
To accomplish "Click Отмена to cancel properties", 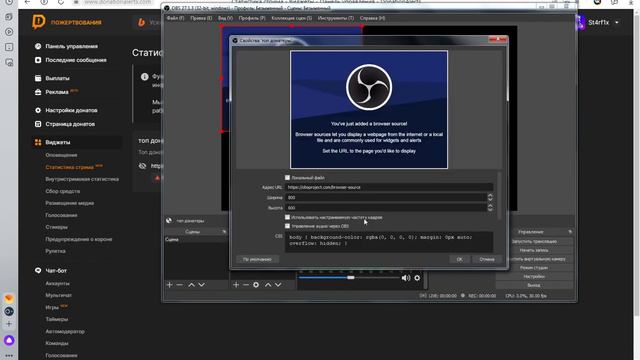I will 487,259.
